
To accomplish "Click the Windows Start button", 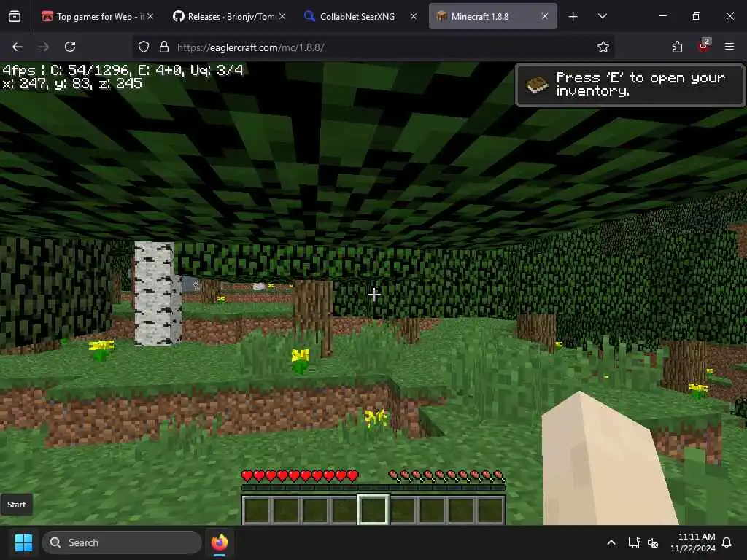I will [x=23, y=542].
